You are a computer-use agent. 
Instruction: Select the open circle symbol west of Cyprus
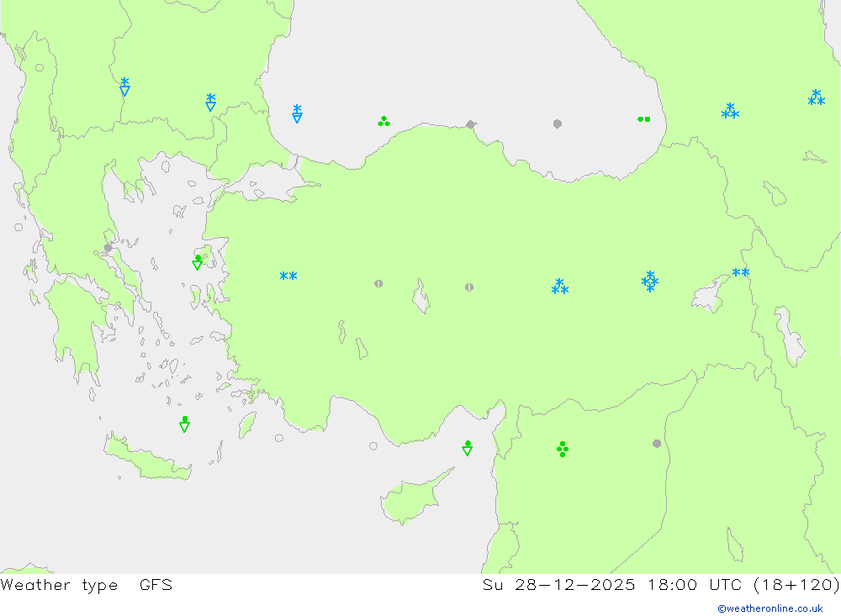point(373,446)
